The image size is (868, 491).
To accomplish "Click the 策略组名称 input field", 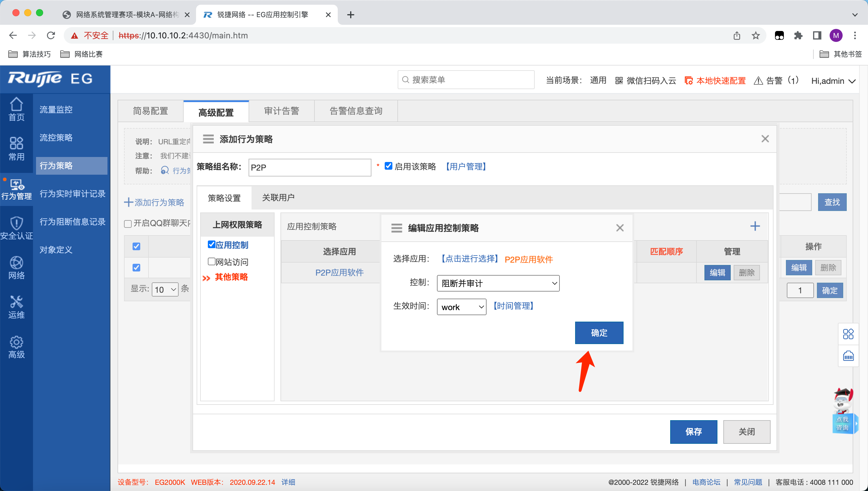I will pyautogui.click(x=309, y=167).
